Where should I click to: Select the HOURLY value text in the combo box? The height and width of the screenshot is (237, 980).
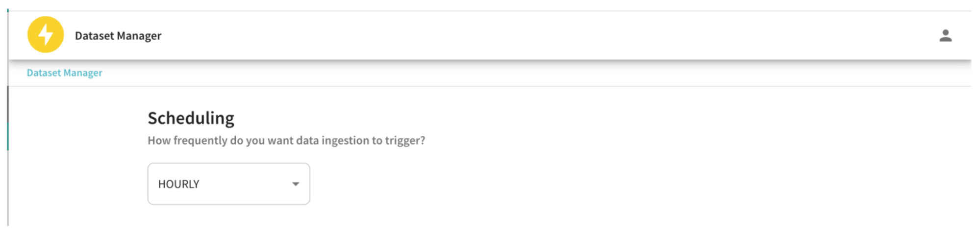178,184
